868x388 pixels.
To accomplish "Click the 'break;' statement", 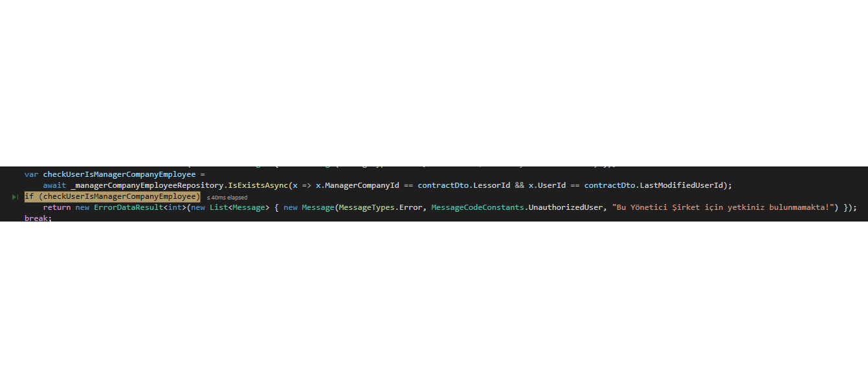I will pos(38,218).
